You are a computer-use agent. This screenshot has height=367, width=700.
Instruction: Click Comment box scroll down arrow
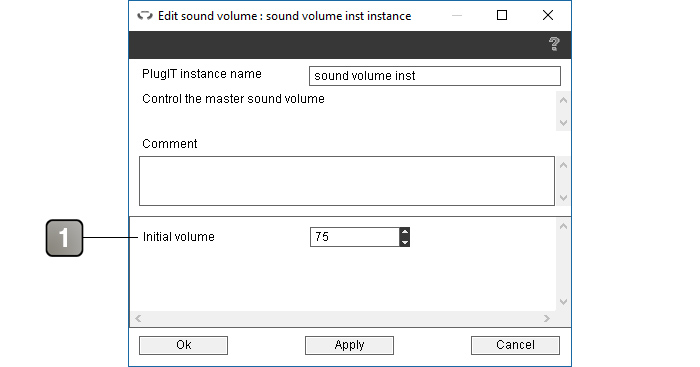point(563,197)
